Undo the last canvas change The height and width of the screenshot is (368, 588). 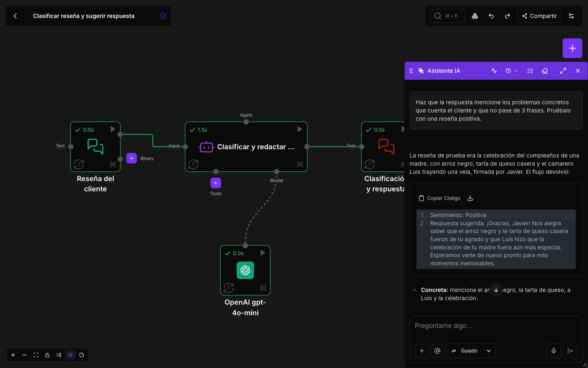tap(491, 16)
